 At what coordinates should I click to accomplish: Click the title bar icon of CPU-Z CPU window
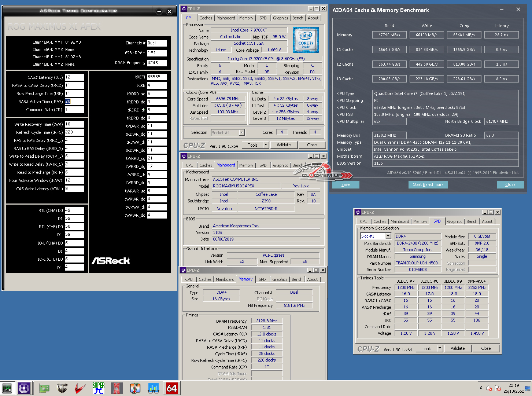(184, 9)
